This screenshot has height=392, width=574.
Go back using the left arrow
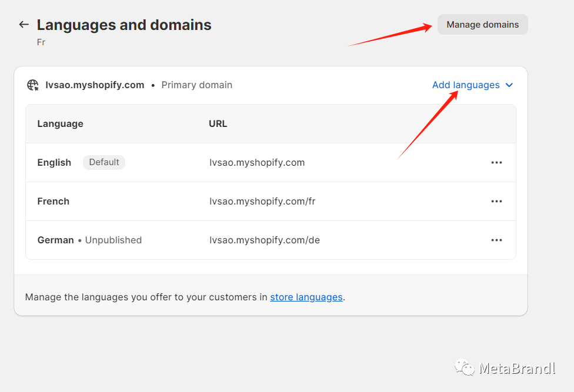click(x=24, y=25)
